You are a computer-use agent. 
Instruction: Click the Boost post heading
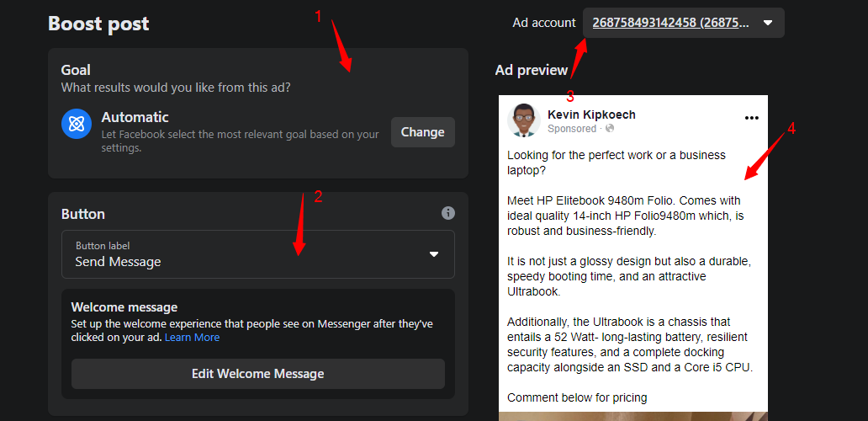98,24
